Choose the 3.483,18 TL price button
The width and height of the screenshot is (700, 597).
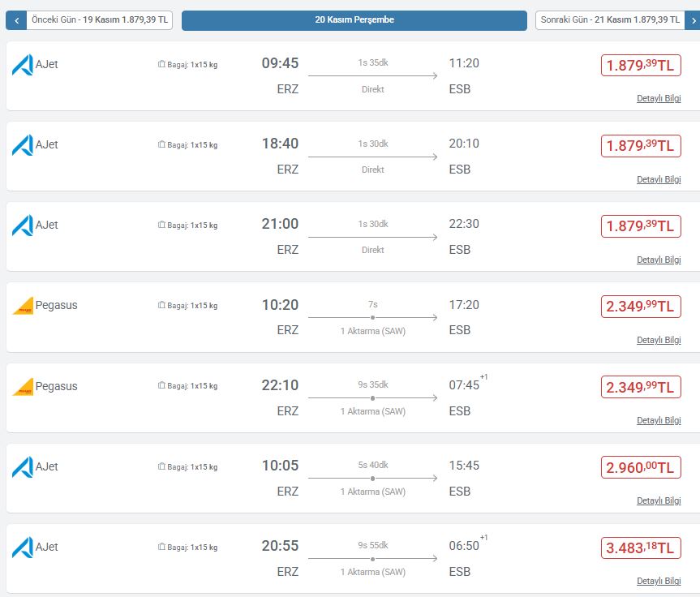point(640,548)
